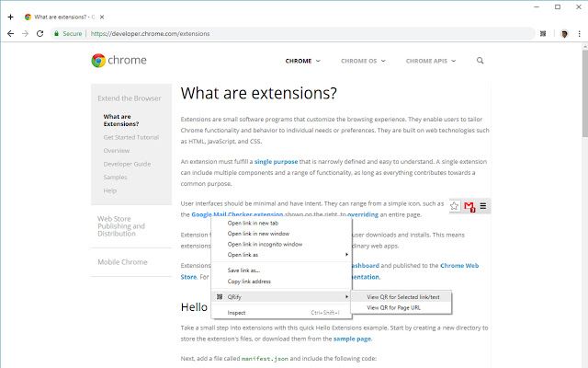The height and width of the screenshot is (368, 588).
Task: Open the user profile avatar
Action: click(x=564, y=33)
